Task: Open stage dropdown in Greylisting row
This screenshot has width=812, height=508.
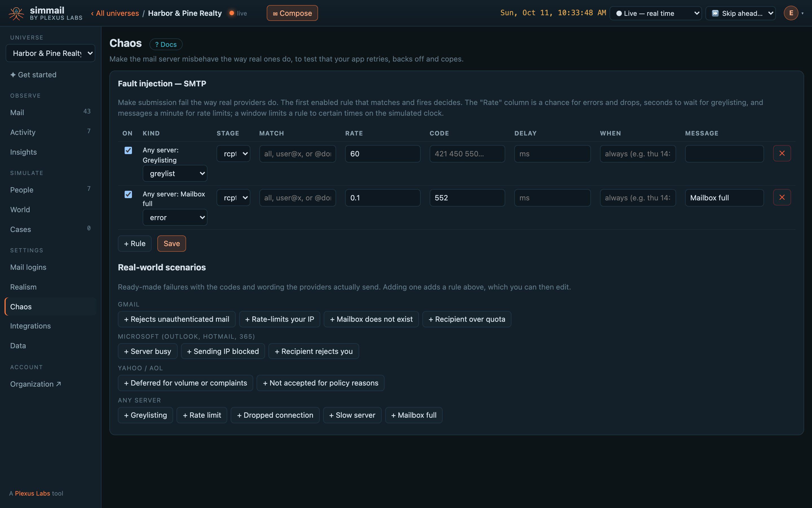Action: 233,154
